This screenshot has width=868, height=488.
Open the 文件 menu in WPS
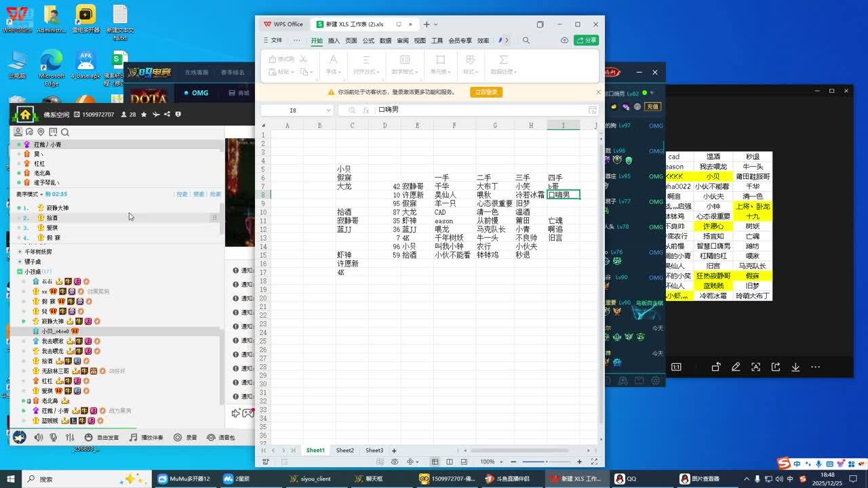point(273,41)
